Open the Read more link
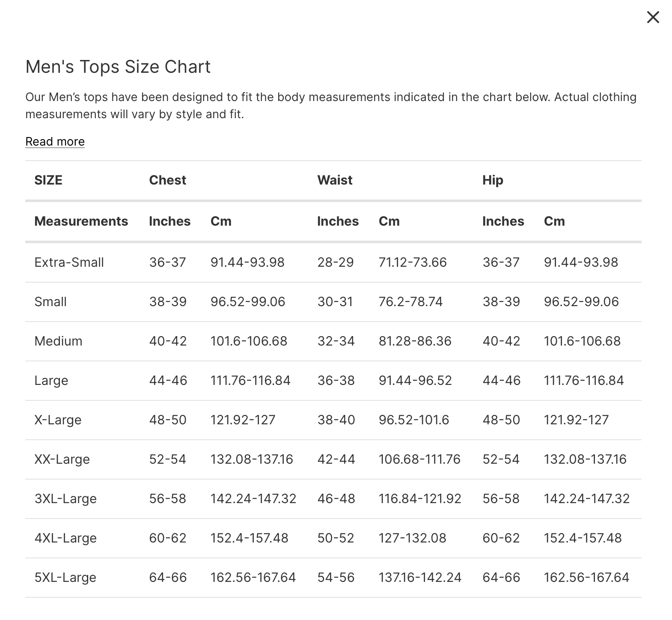The width and height of the screenshot is (672, 620). coord(55,142)
